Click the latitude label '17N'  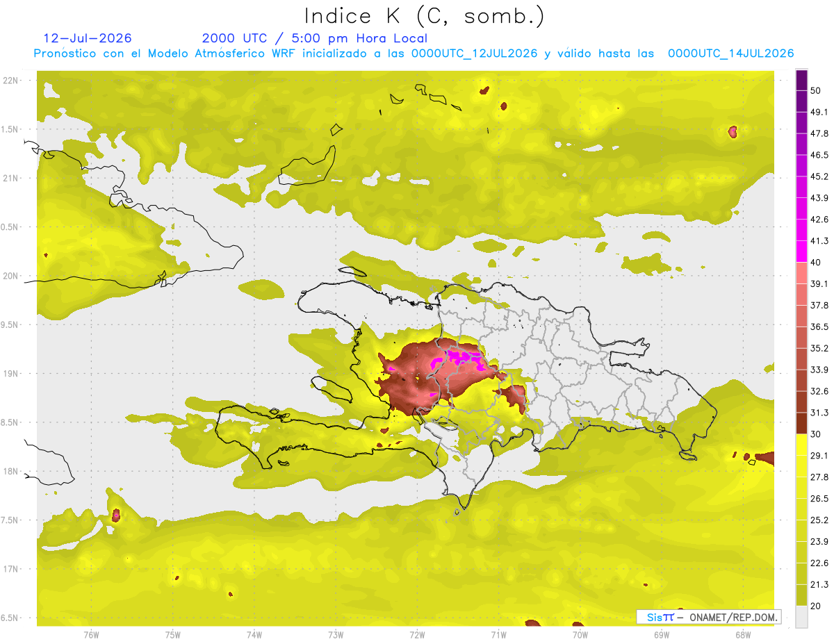10,570
